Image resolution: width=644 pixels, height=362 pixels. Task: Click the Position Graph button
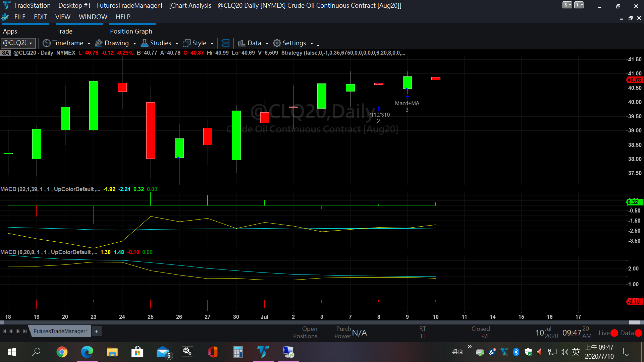[x=131, y=31]
